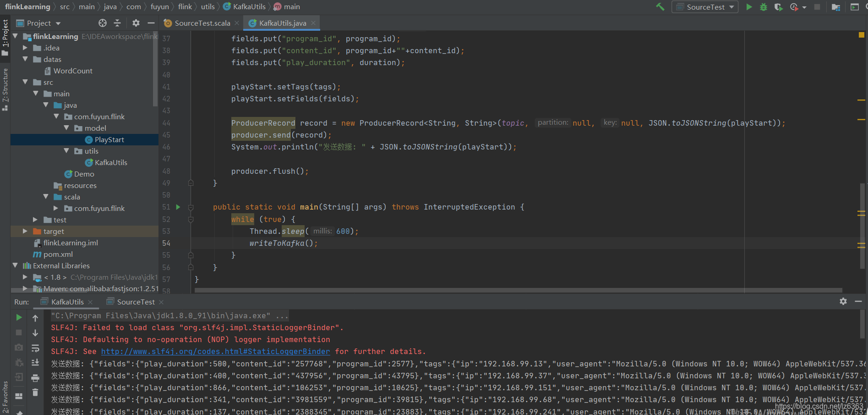This screenshot has height=415, width=868.
Task: Start debugging with the green bug icon
Action: coord(763,7)
